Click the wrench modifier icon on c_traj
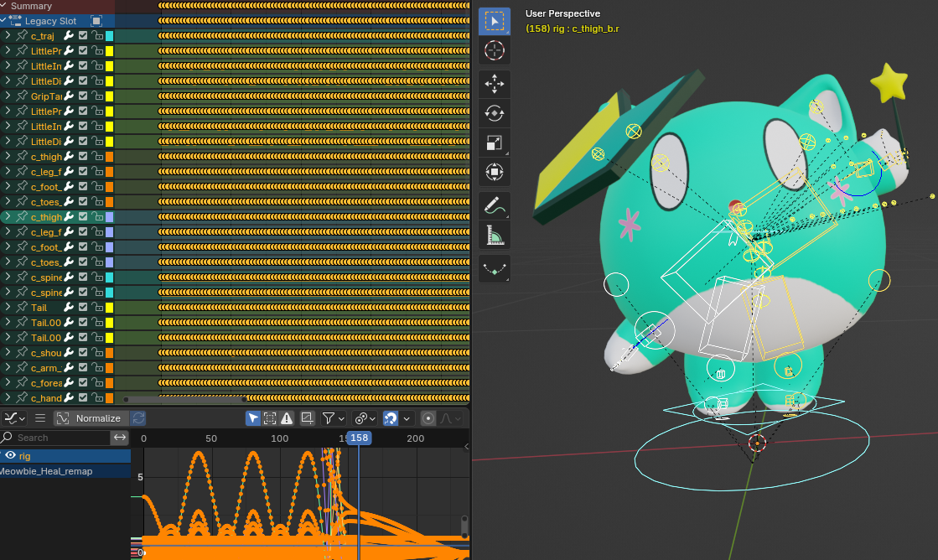This screenshot has height=560, width=938. pos(69,35)
